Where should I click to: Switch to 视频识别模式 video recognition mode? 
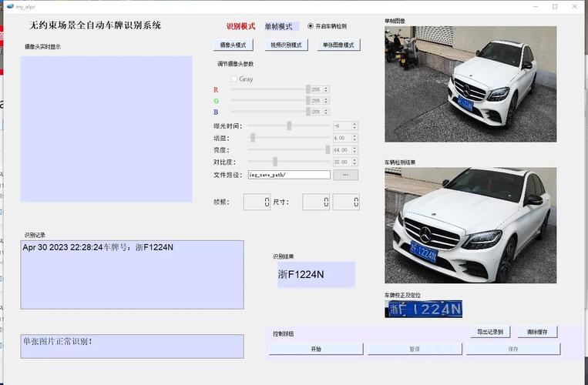tap(286, 45)
